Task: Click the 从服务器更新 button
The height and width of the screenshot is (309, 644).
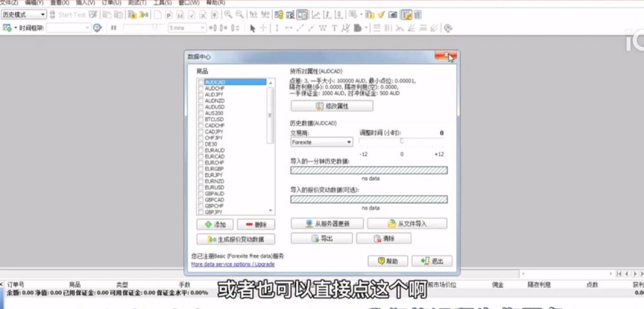Action: pyautogui.click(x=327, y=224)
